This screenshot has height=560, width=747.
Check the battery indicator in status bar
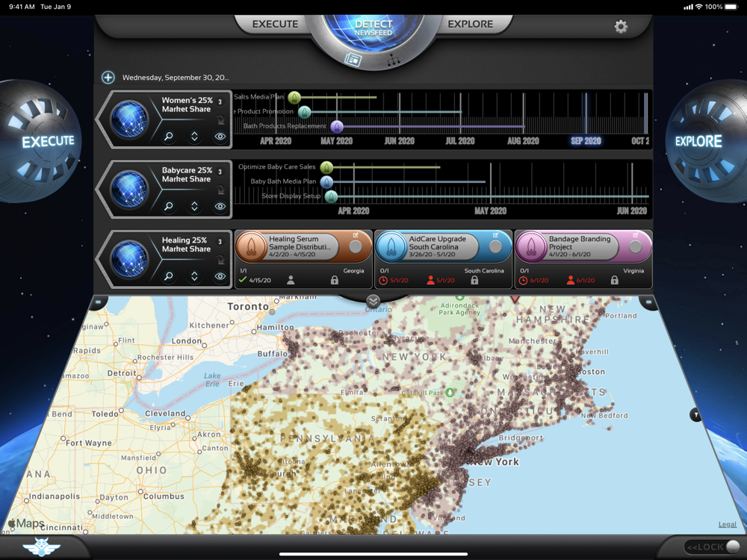(x=731, y=7)
